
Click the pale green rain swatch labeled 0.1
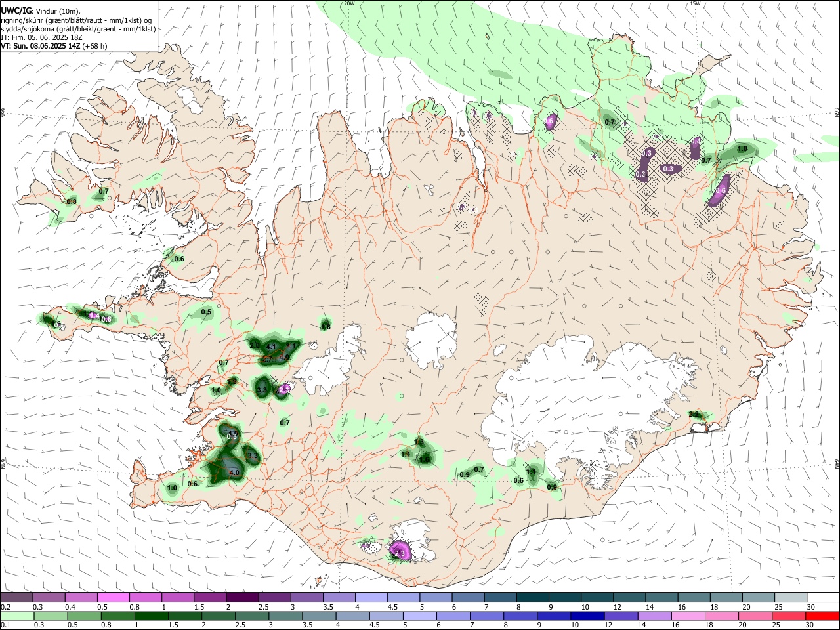pos(16,616)
